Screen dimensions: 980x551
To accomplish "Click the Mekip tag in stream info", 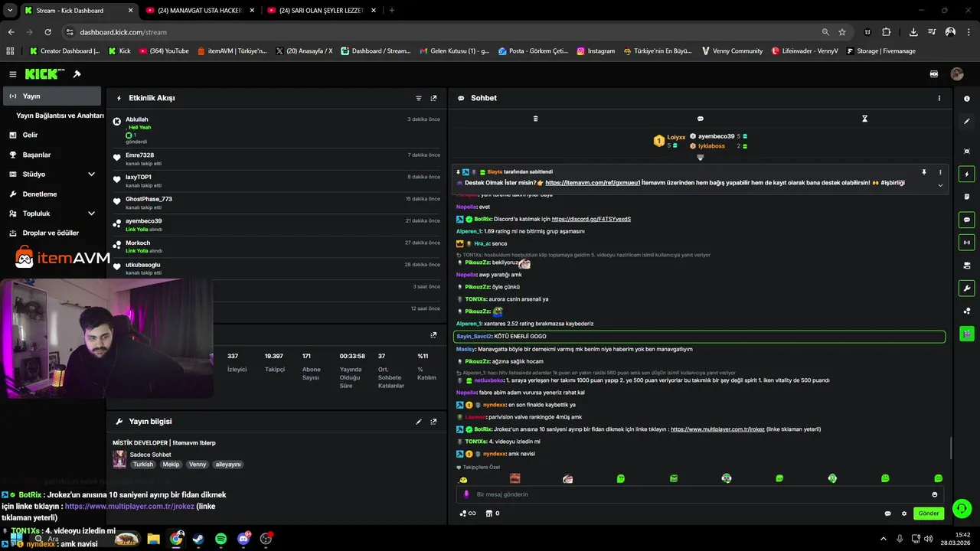I will 171,465.
